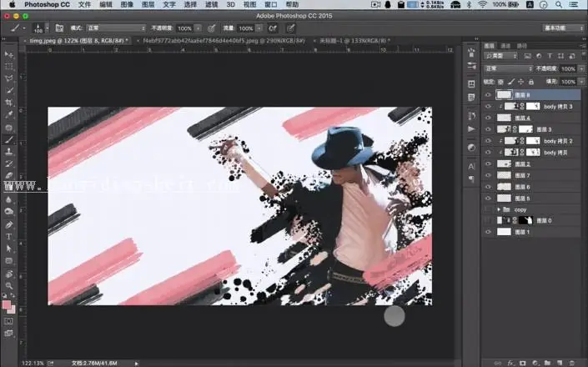Select the Zoom tool
This screenshot has width=588, height=367.
pyautogui.click(x=8, y=285)
